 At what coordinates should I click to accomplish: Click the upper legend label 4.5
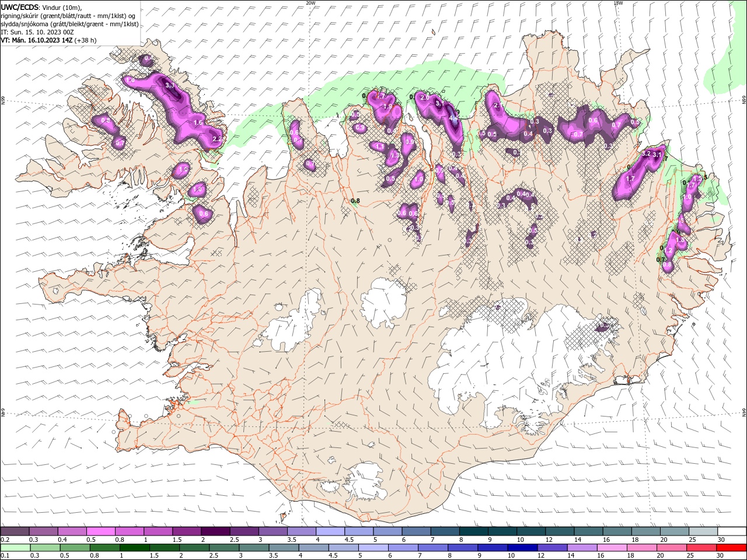tap(349, 540)
